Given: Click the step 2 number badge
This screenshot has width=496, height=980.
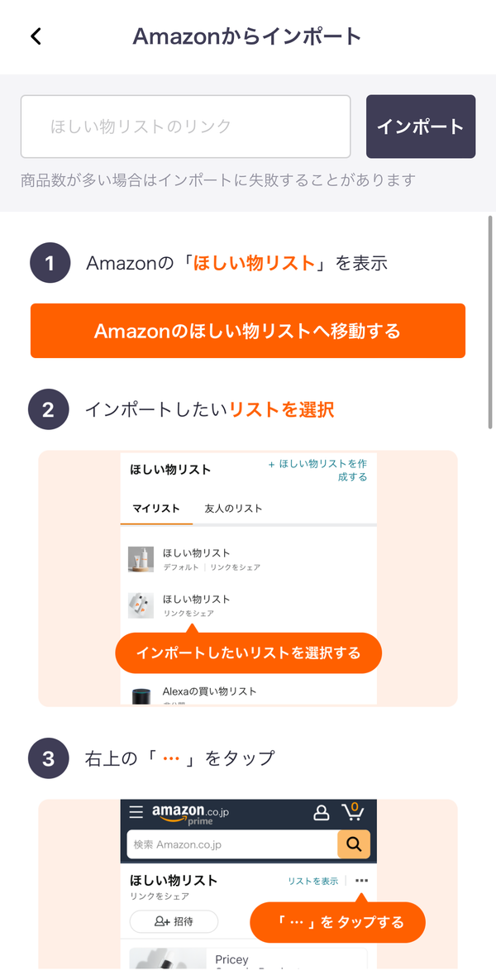Looking at the screenshot, I should pyautogui.click(x=49, y=409).
